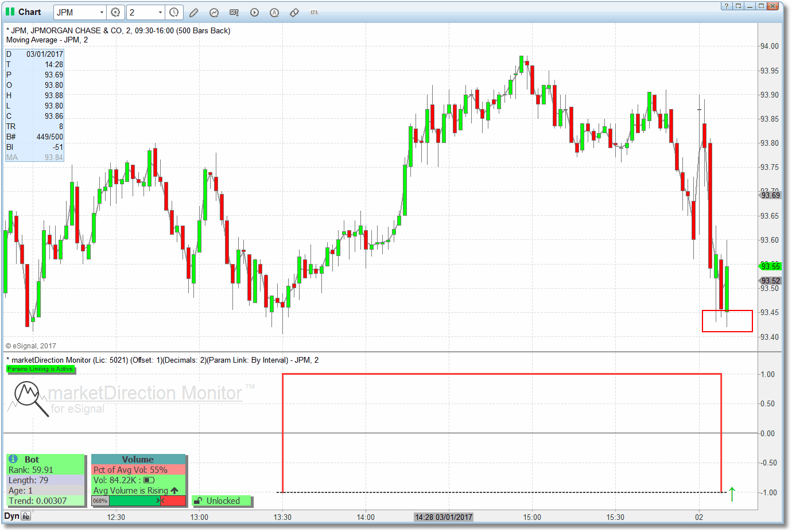
Task: Click the 94.00 price axis label
Action: point(770,46)
